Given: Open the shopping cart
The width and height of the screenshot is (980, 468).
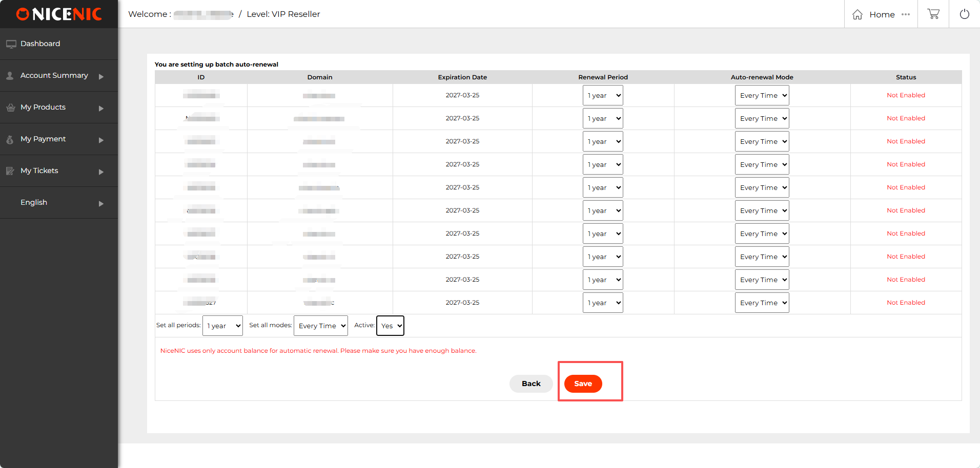Looking at the screenshot, I should click(x=933, y=14).
